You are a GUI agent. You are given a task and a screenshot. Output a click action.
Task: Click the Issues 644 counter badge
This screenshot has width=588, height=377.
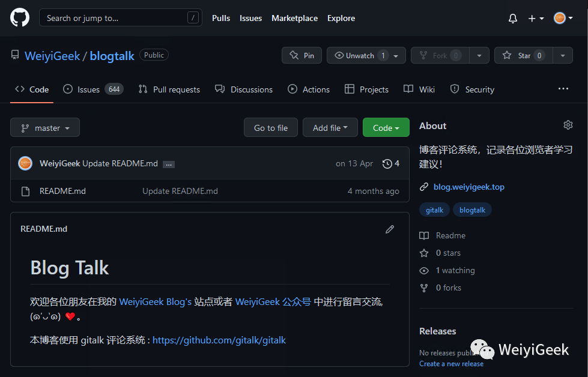click(114, 89)
